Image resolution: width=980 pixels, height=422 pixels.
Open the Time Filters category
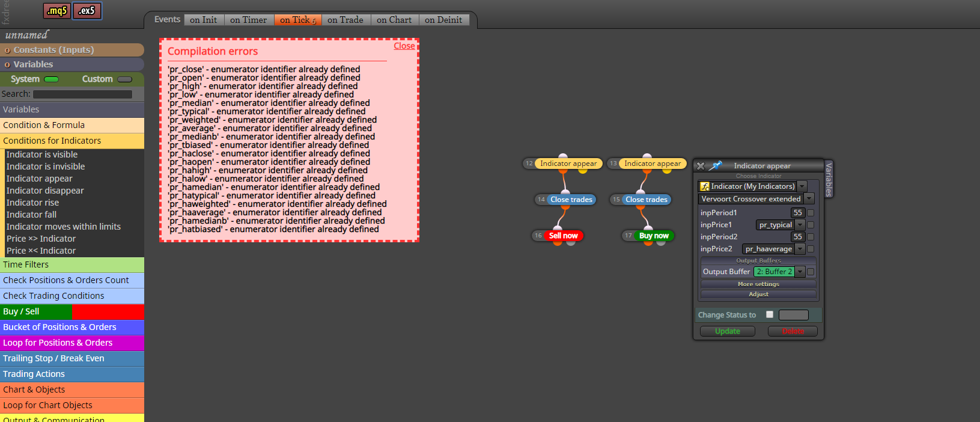coord(72,265)
